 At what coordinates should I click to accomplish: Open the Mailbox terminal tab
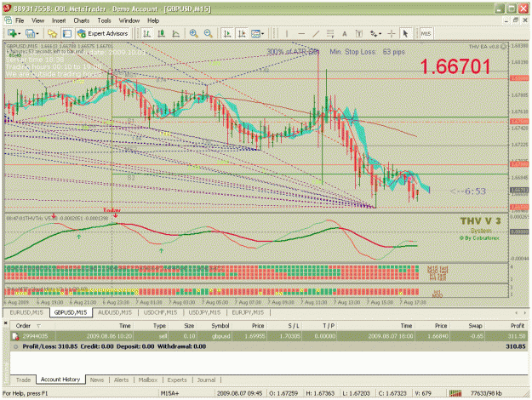coord(148,380)
